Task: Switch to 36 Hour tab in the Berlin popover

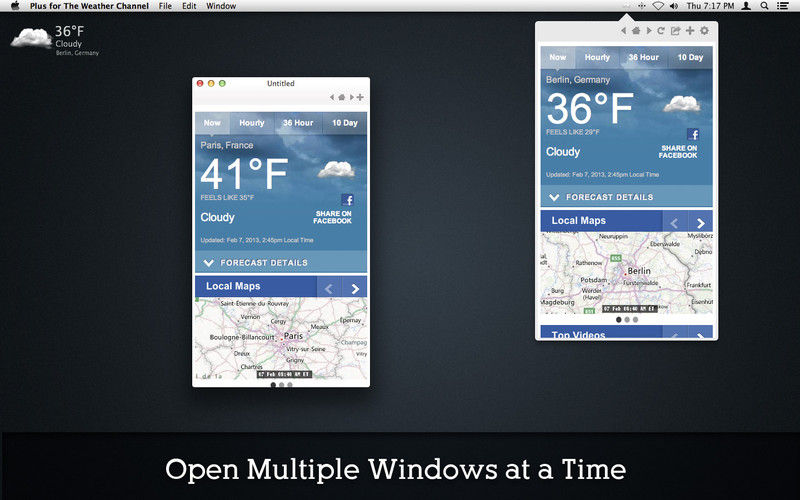Action: 644,58
